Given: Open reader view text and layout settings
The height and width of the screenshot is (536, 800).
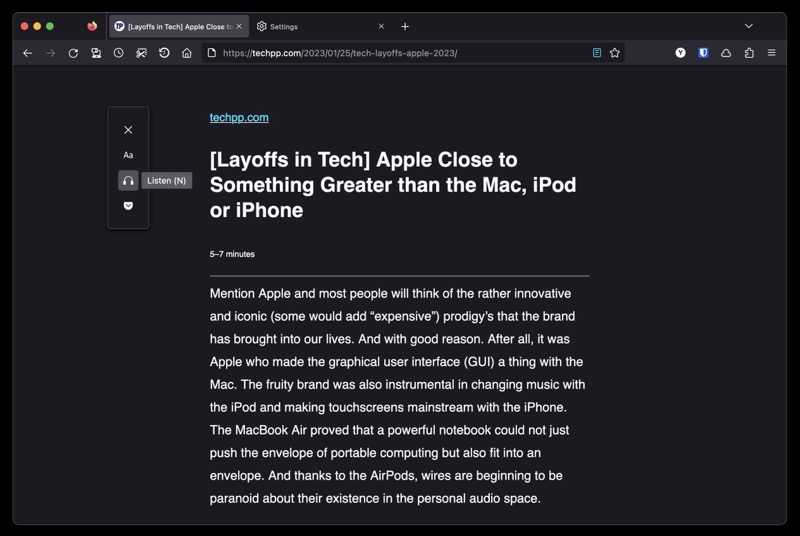Looking at the screenshot, I should (128, 155).
